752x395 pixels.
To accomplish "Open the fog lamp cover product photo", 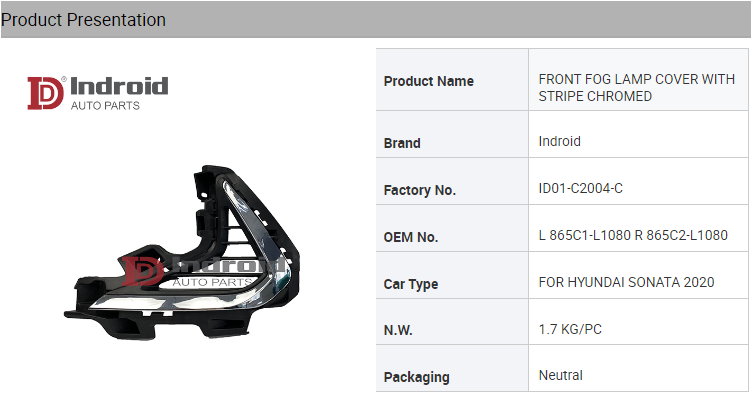I will (182, 253).
